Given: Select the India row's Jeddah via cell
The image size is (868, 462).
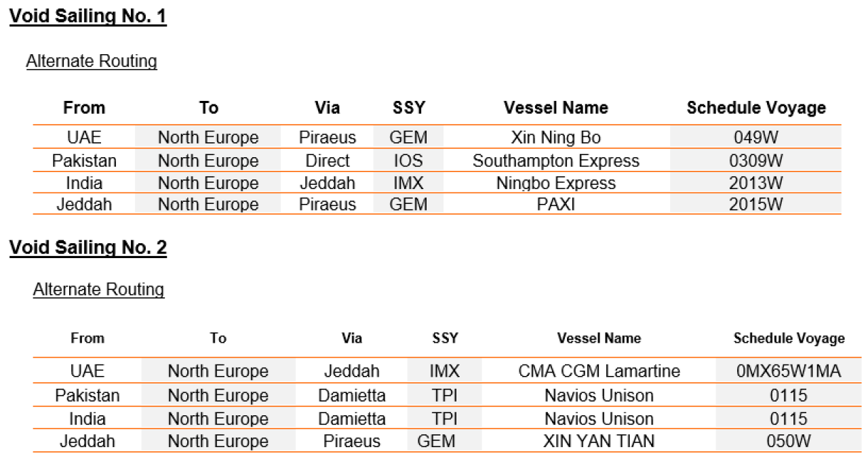Looking at the screenshot, I should click(x=328, y=183).
